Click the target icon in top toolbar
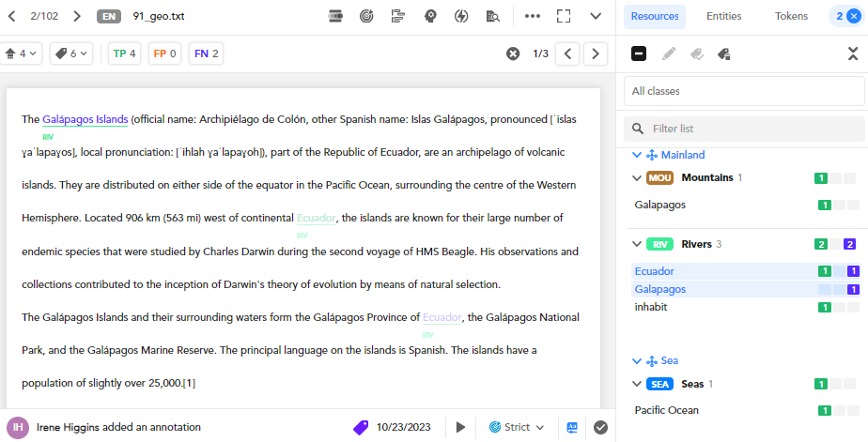 (x=367, y=16)
